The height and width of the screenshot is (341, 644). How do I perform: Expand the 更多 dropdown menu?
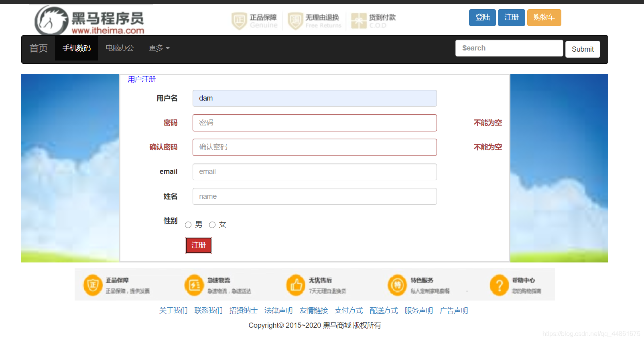pos(159,48)
